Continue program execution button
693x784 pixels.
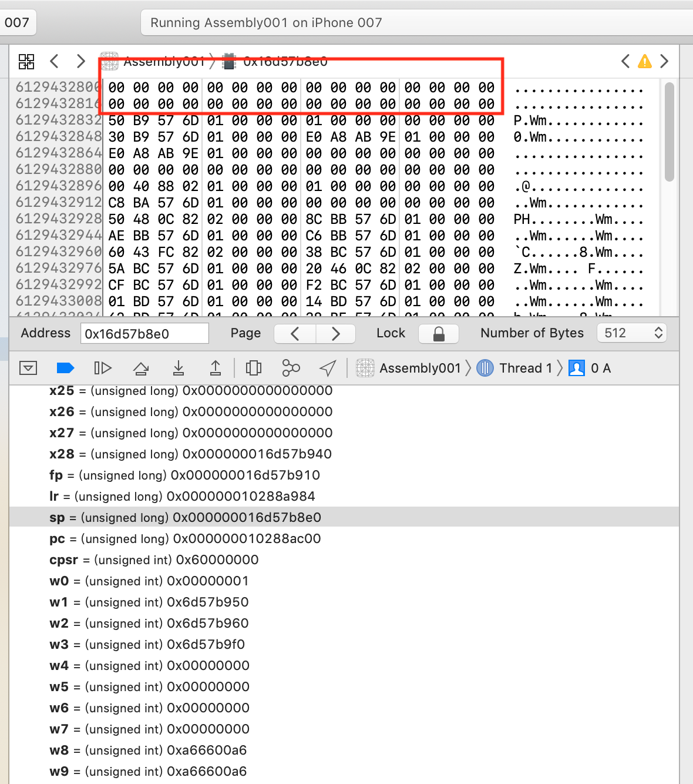click(x=103, y=368)
